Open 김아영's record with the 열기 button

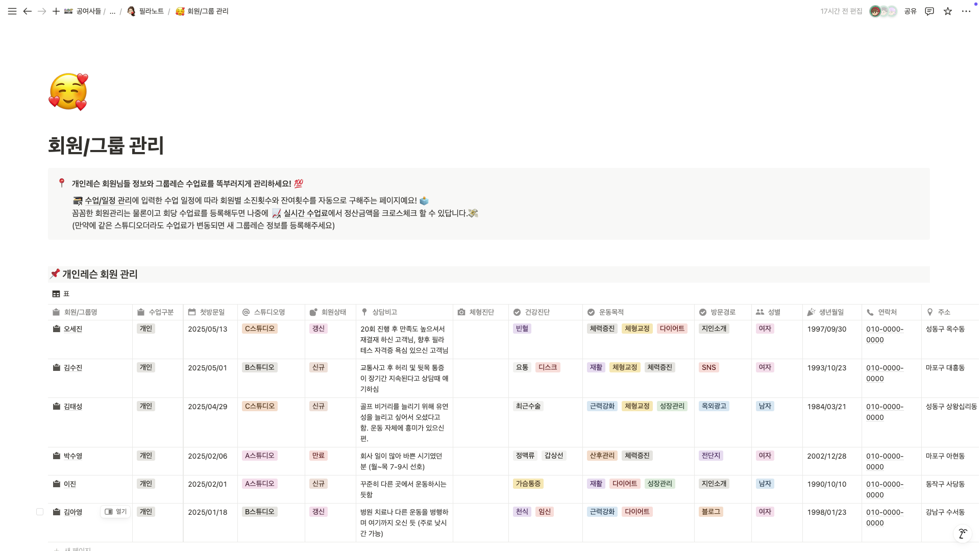(x=115, y=511)
